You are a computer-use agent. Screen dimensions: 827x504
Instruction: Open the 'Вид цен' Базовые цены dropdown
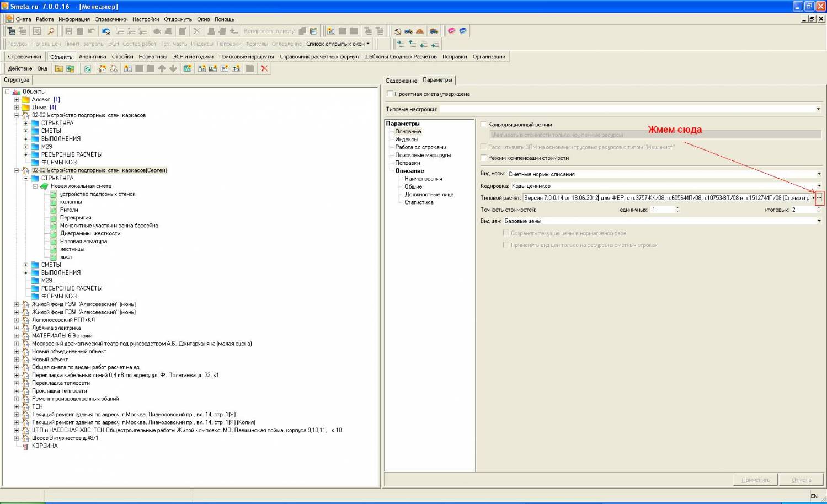click(x=819, y=221)
